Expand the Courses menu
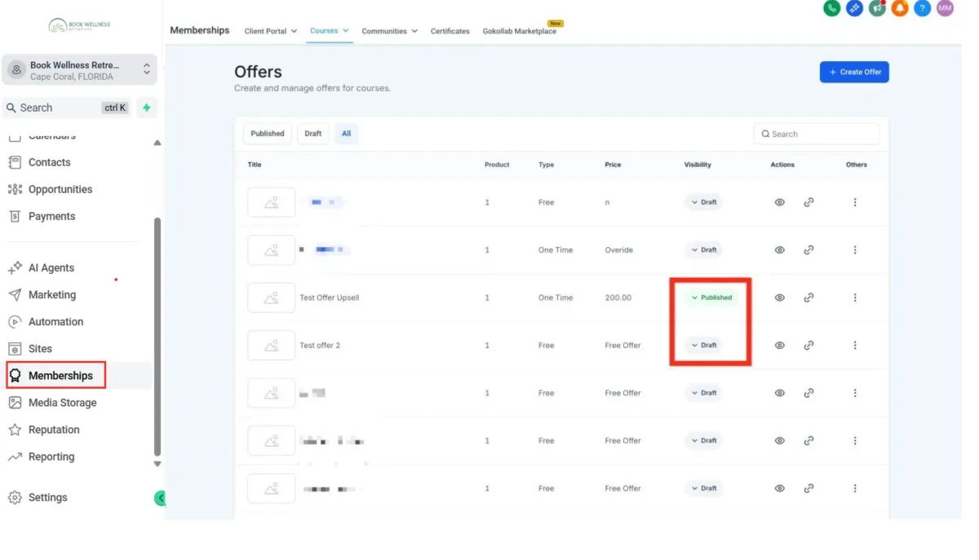The image size is (979, 560). click(330, 31)
